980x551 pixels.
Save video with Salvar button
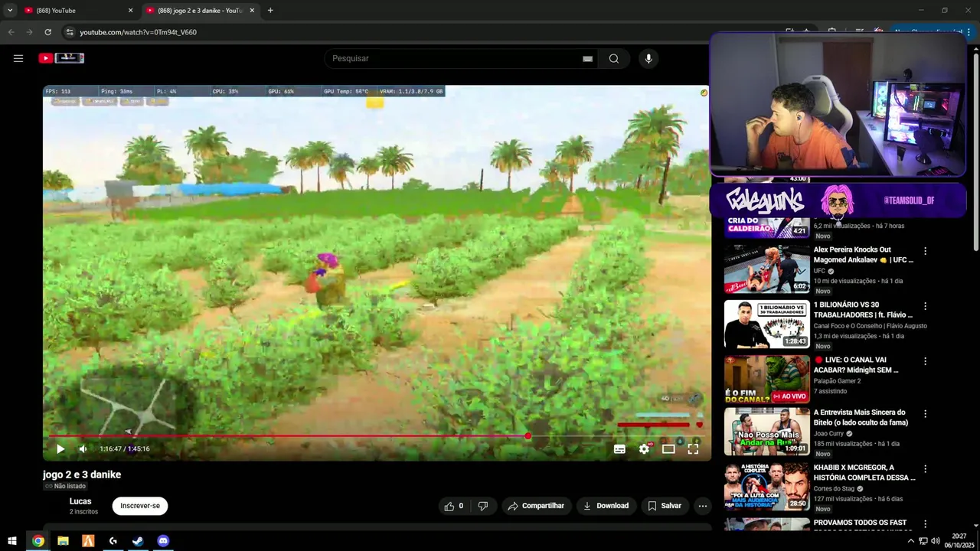tap(664, 506)
